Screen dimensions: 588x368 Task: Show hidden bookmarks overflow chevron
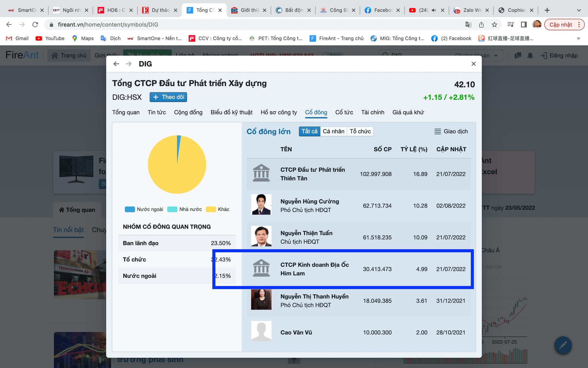[x=578, y=38]
